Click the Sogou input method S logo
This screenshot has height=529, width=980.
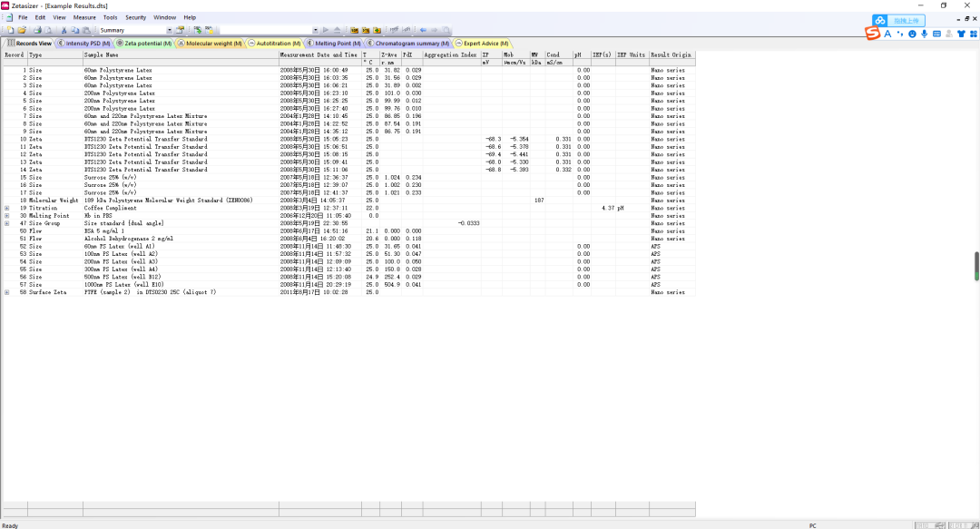coord(872,34)
